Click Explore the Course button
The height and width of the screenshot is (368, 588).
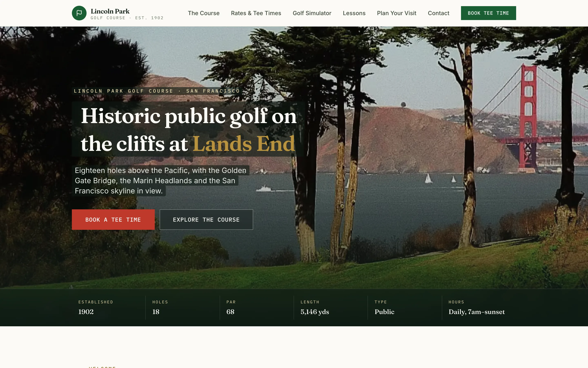[x=206, y=220]
